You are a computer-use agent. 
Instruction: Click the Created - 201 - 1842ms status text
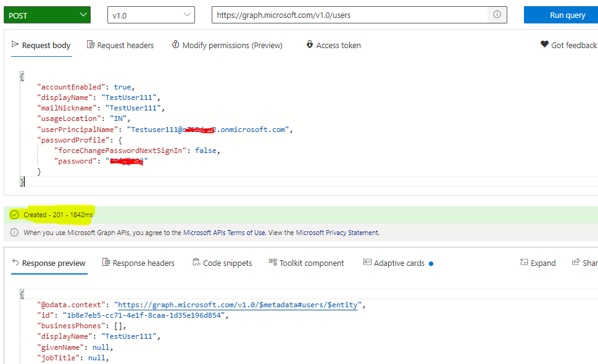pyautogui.click(x=58, y=215)
